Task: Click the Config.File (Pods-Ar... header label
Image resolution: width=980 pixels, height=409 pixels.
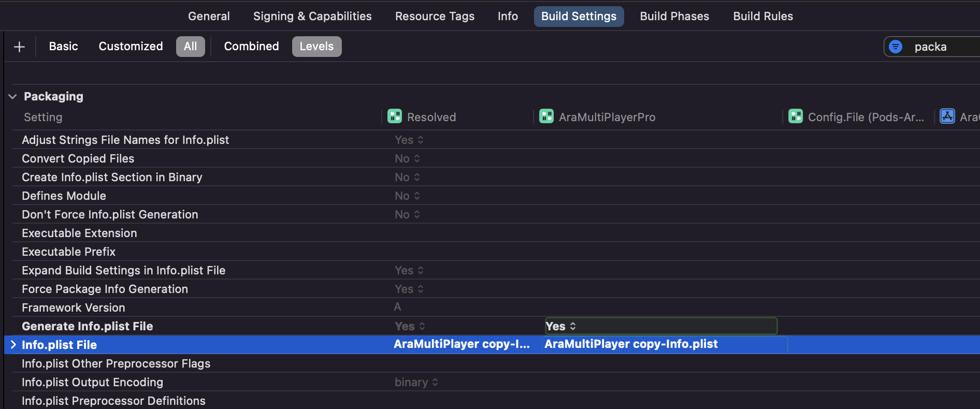Action: tap(866, 117)
